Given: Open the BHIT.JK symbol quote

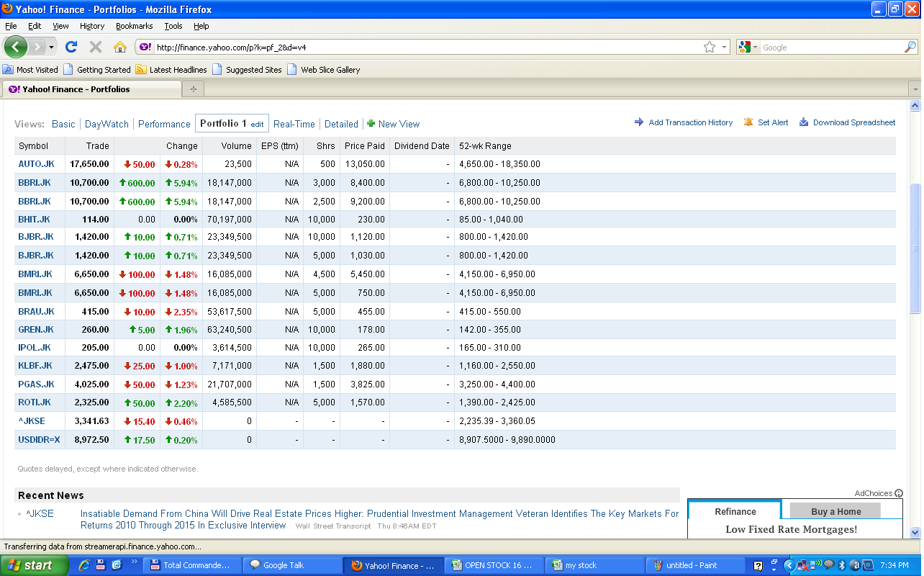Looking at the screenshot, I should (34, 219).
